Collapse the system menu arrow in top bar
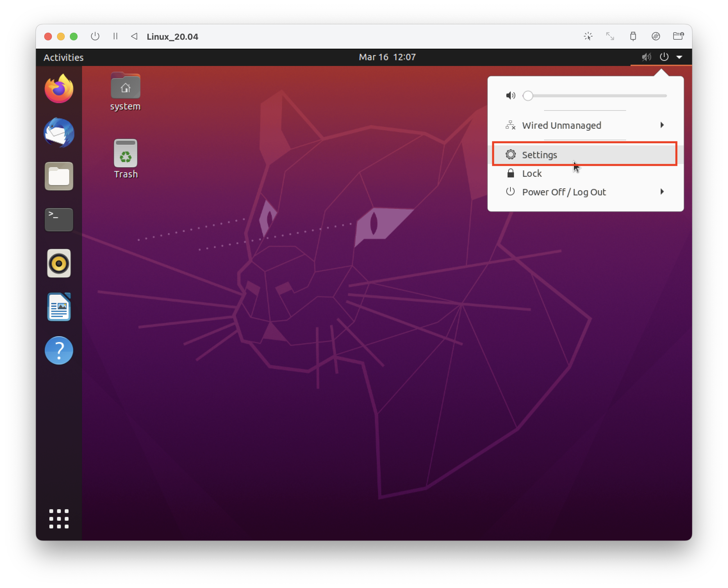 tap(679, 57)
